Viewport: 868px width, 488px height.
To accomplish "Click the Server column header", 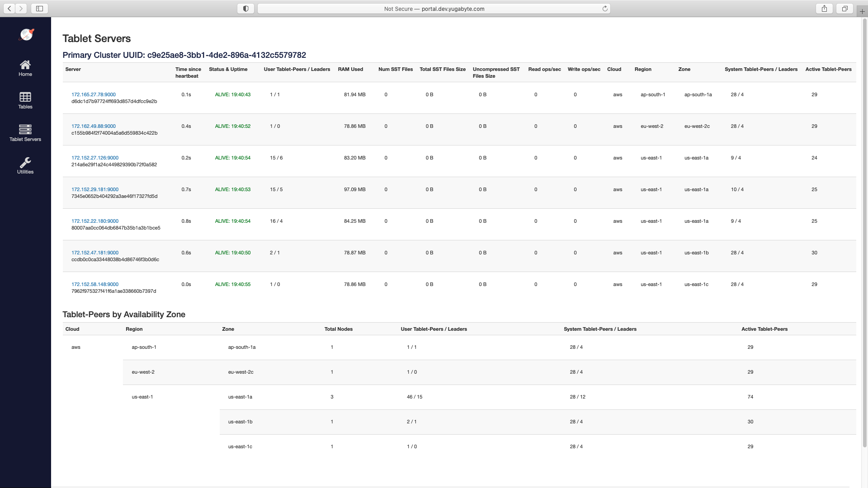I will [73, 69].
